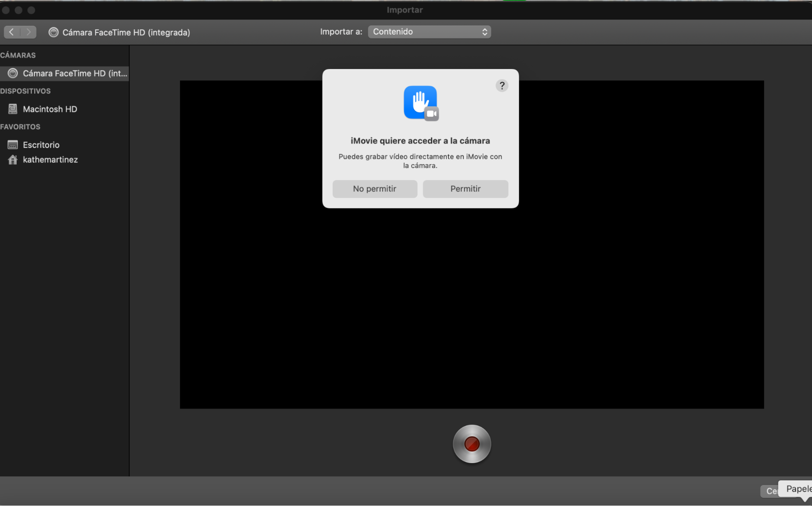Start recording with the red record button
The width and height of the screenshot is (812, 506).
click(472, 444)
